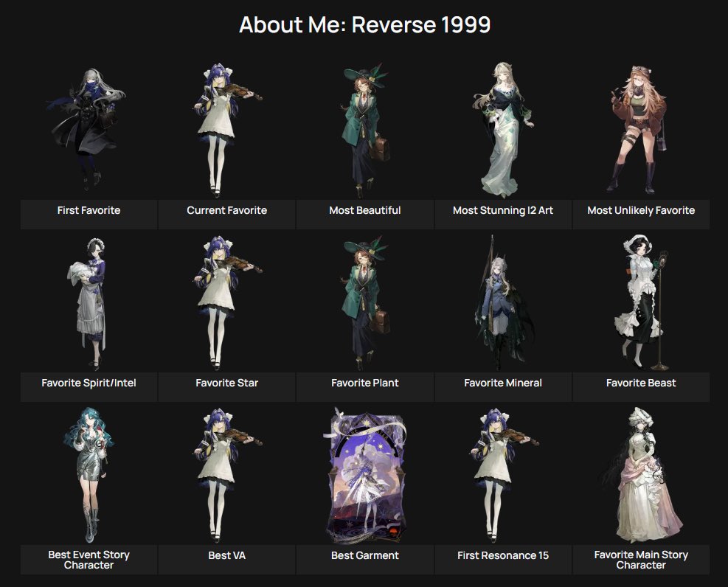Click the 'Most Stunning I2 Art' label
This screenshot has height=587, width=728.
tap(503, 210)
